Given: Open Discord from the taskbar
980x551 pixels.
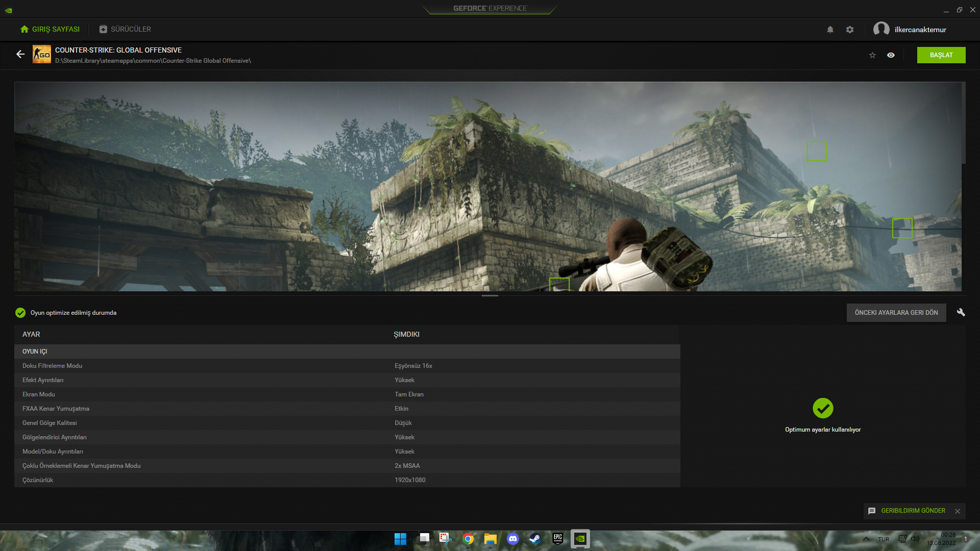Looking at the screenshot, I should tap(512, 539).
